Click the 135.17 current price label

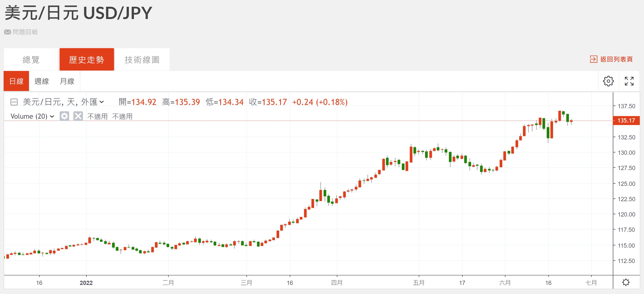coord(626,121)
